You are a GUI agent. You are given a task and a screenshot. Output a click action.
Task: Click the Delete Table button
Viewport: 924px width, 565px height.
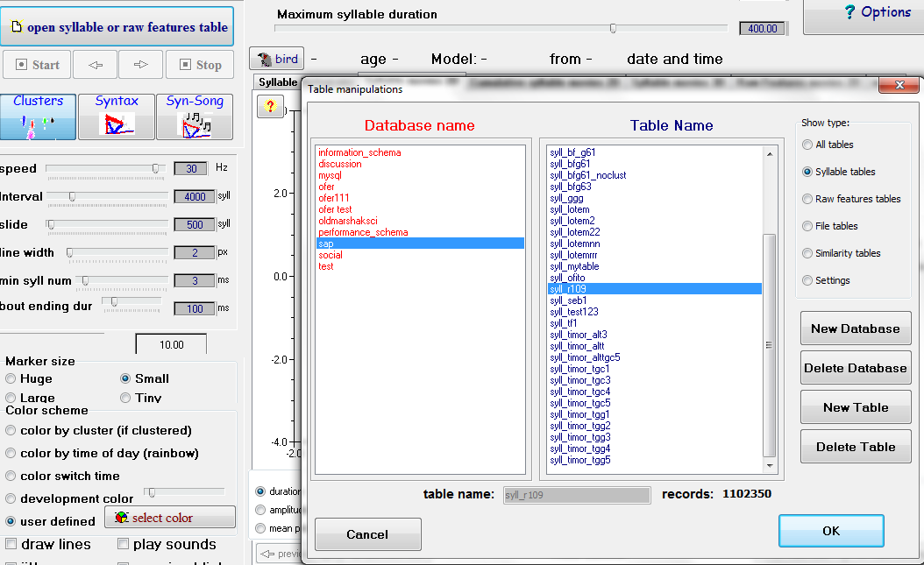click(x=855, y=447)
